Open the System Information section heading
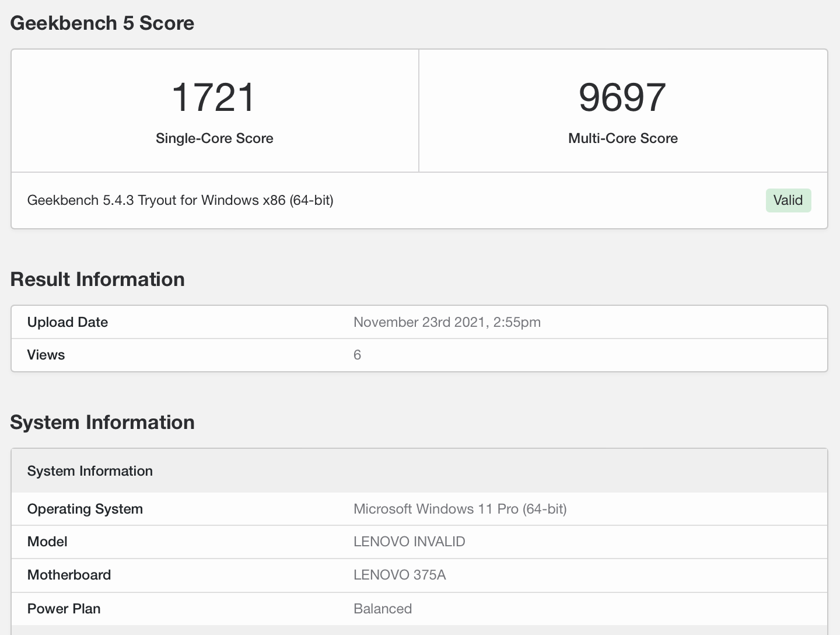The width and height of the screenshot is (840, 635). point(103,422)
